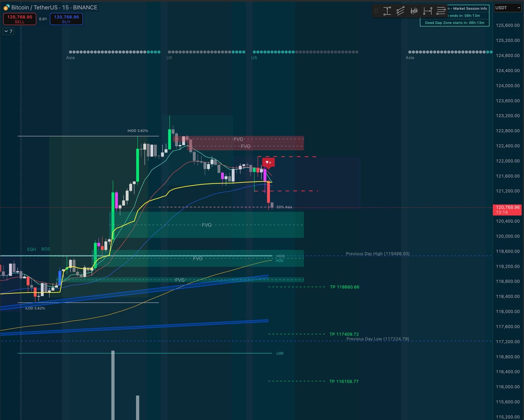Click the second Asia session label on right
The image size is (524, 420).
point(410,58)
